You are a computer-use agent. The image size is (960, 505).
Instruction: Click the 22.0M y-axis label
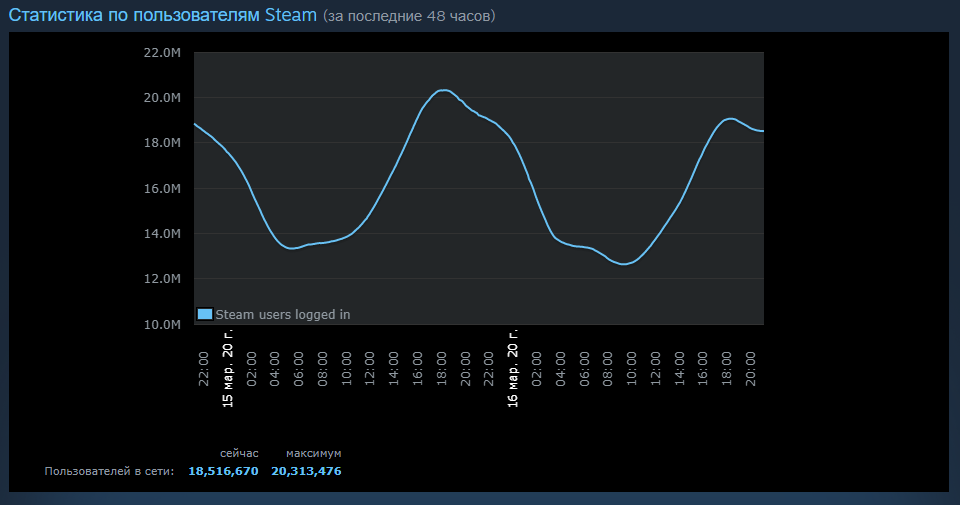(162, 53)
